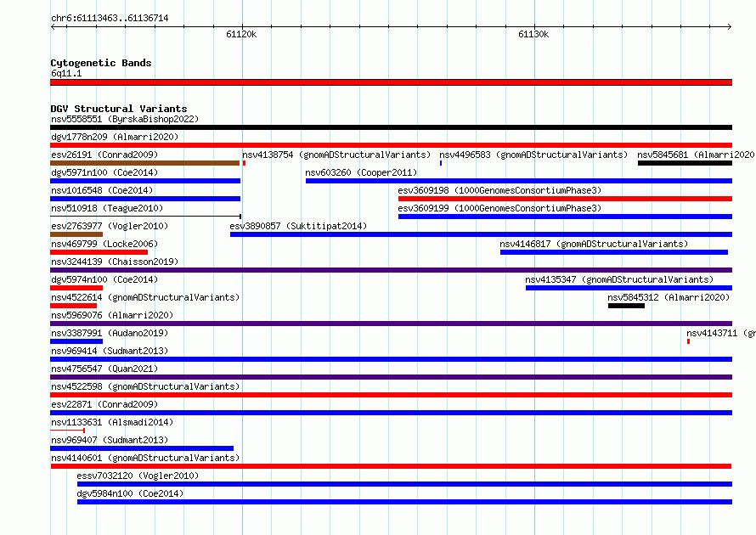This screenshot has width=756, height=535.
Task: Click the Cytogenetic Bands track title
Action: click(x=101, y=63)
